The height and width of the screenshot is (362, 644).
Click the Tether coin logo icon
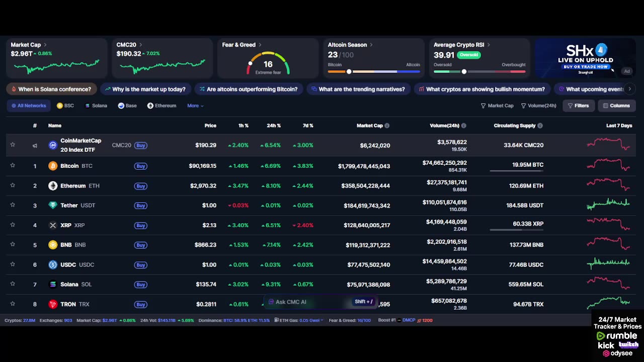pyautogui.click(x=53, y=206)
